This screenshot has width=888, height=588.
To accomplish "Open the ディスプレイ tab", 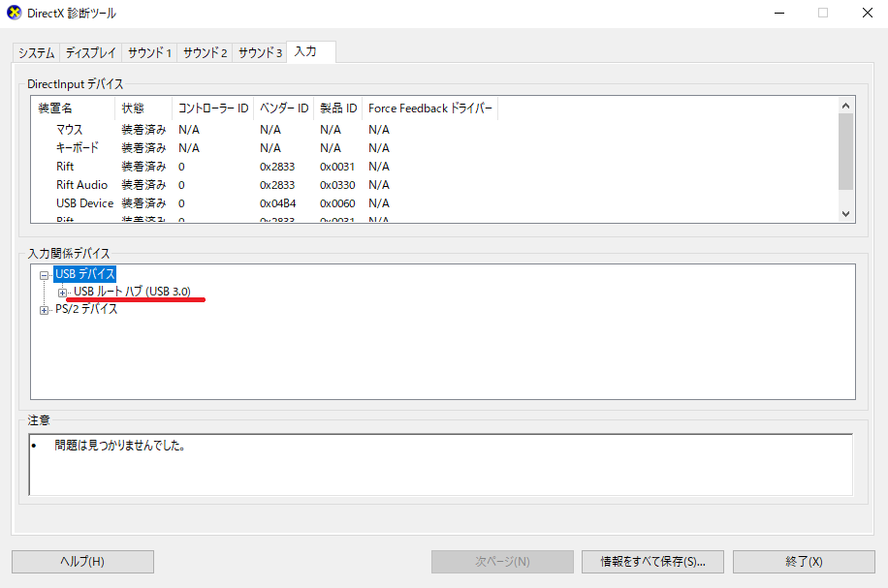I will click(x=90, y=52).
